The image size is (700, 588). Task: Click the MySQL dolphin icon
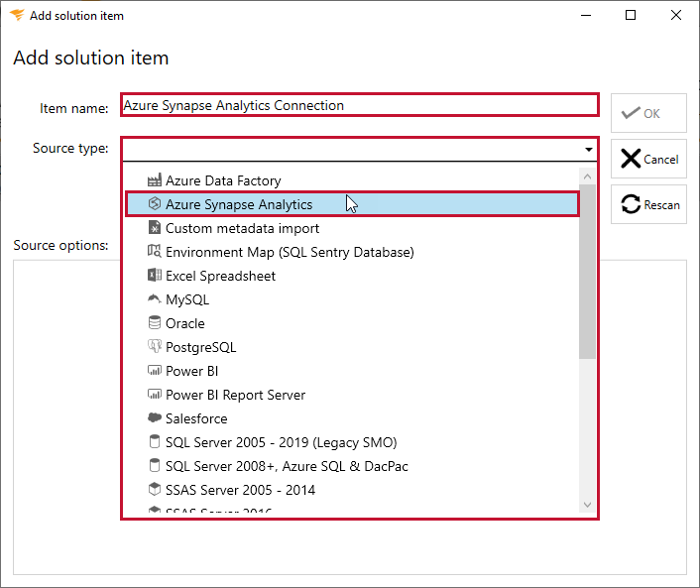coord(155,298)
